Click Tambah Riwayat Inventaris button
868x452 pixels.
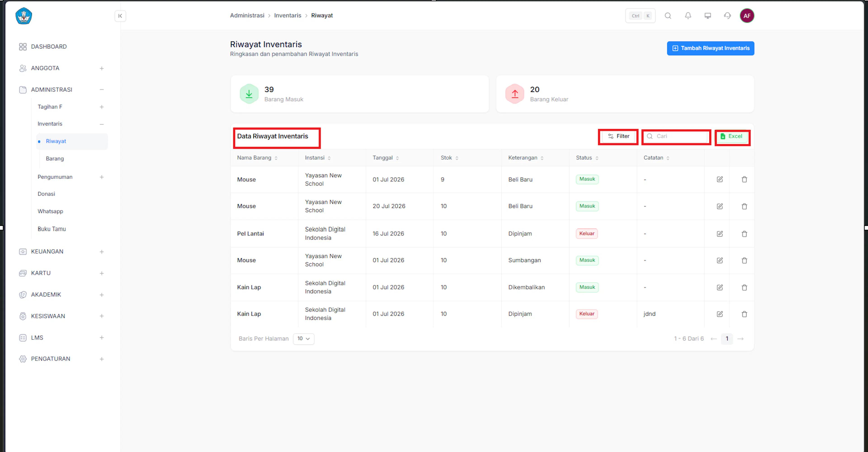pos(710,48)
